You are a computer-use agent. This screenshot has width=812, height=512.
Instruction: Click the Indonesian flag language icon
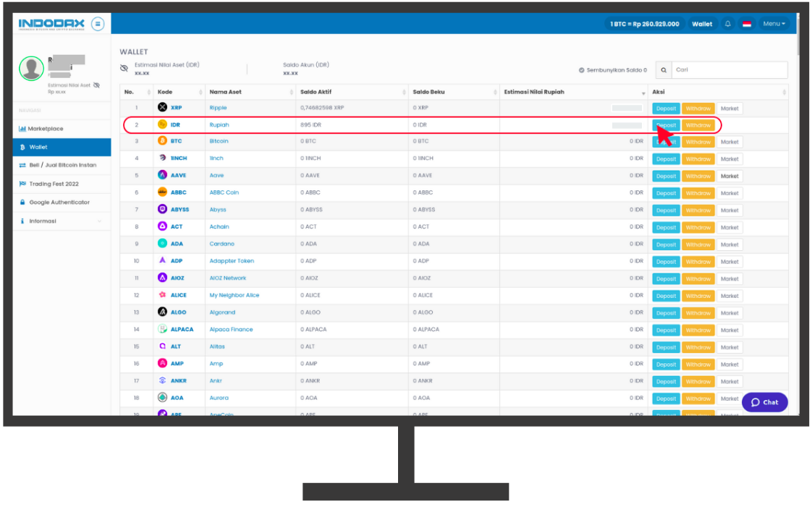[x=747, y=24]
